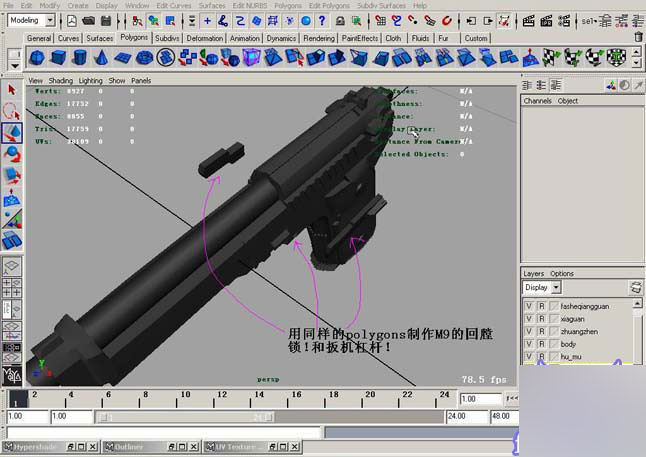The image size is (646, 457).
Task: Create a polygon torus from shelf
Action: click(144, 58)
